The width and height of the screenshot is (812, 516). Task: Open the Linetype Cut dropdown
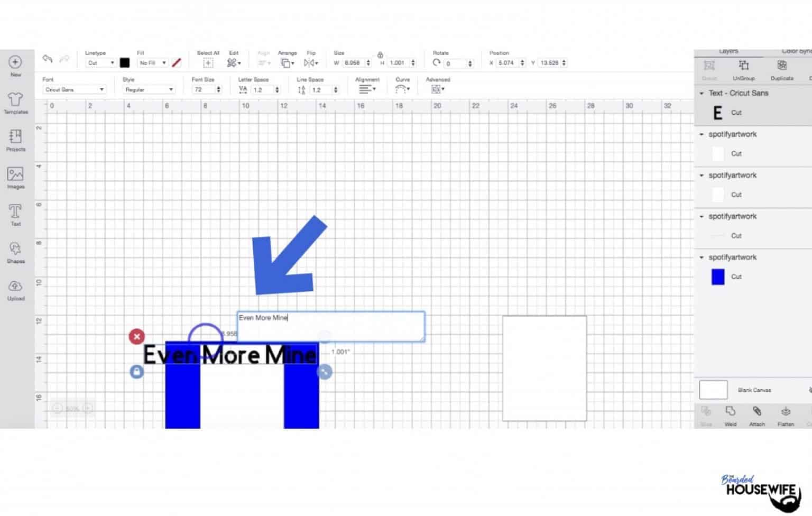pos(100,63)
